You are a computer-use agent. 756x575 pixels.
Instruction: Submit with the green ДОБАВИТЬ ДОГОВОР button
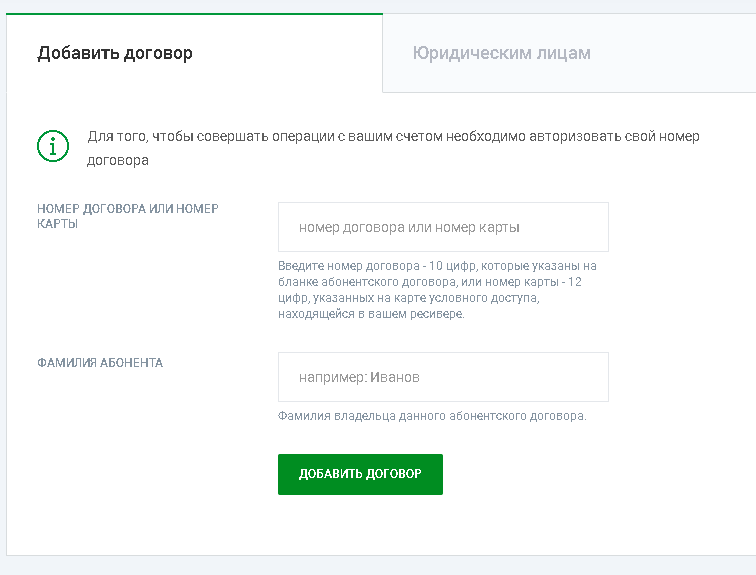tap(360, 474)
